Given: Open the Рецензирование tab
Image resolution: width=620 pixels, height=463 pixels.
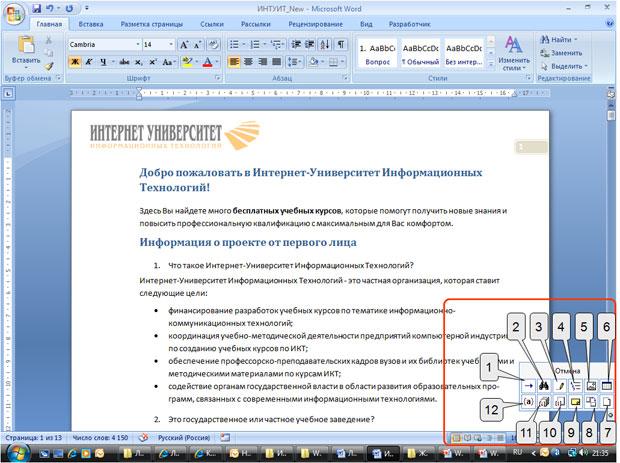Looking at the screenshot, I should pyautogui.click(x=316, y=24).
